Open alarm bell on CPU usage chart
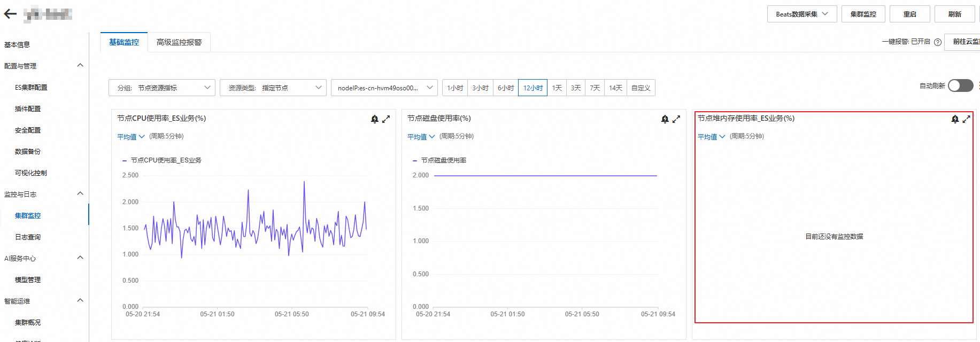This screenshot has width=980, height=342. [375, 119]
